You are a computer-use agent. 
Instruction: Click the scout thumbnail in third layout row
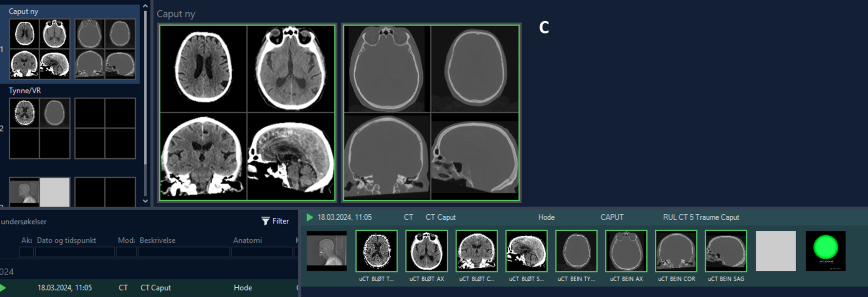[x=24, y=192]
